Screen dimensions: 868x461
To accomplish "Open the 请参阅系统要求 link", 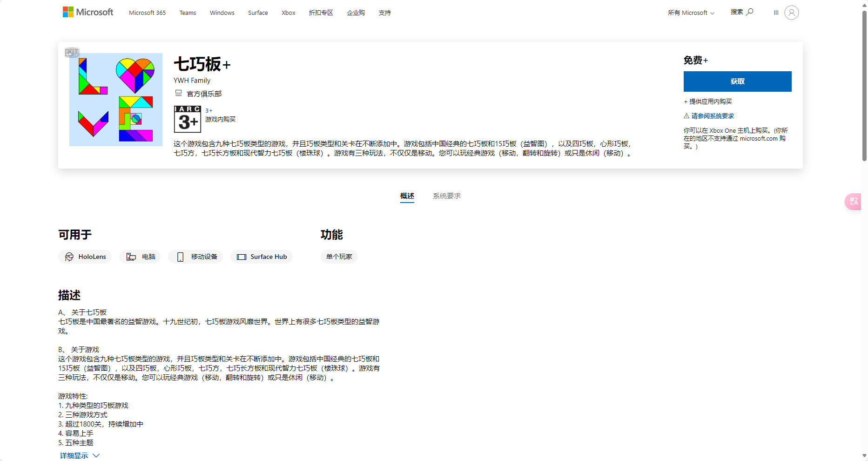I will point(712,116).
